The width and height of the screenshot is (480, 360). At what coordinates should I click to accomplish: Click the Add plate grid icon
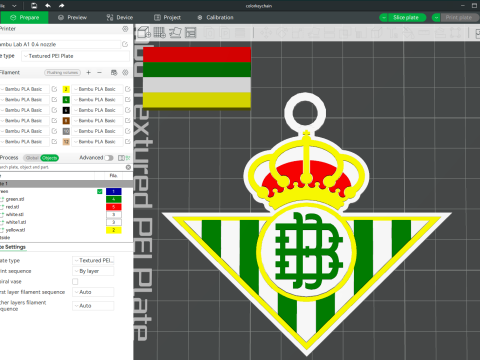[x=159, y=33]
